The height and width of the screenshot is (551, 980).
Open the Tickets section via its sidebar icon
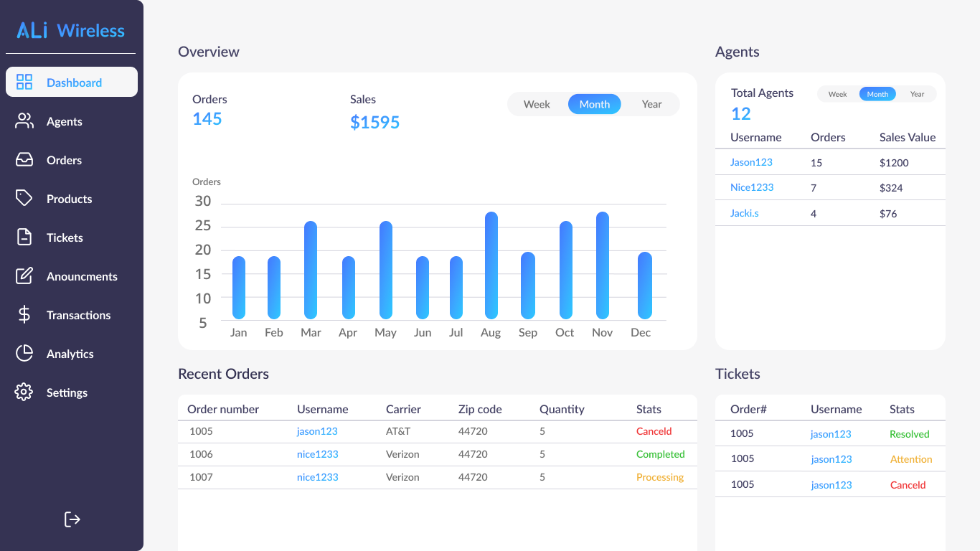24,237
